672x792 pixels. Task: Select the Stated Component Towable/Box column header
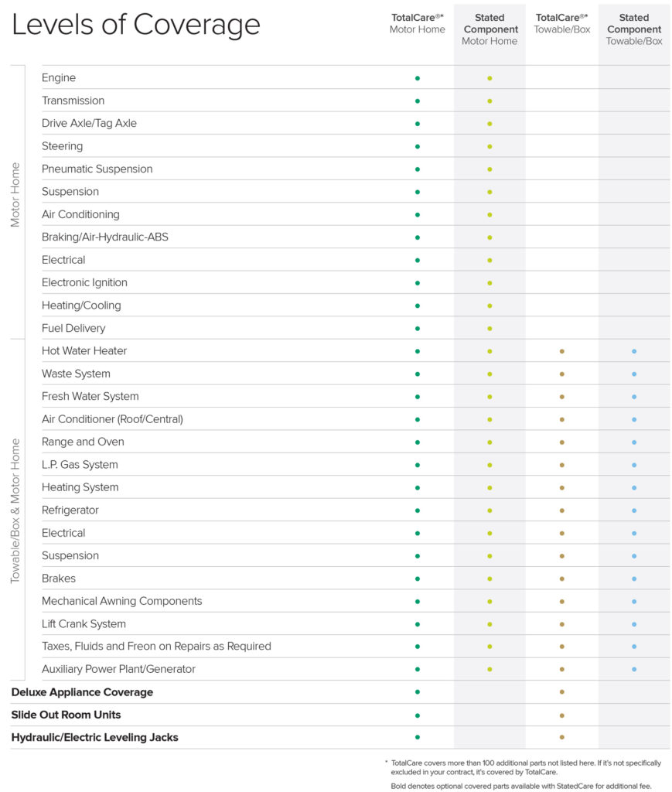pos(634,29)
